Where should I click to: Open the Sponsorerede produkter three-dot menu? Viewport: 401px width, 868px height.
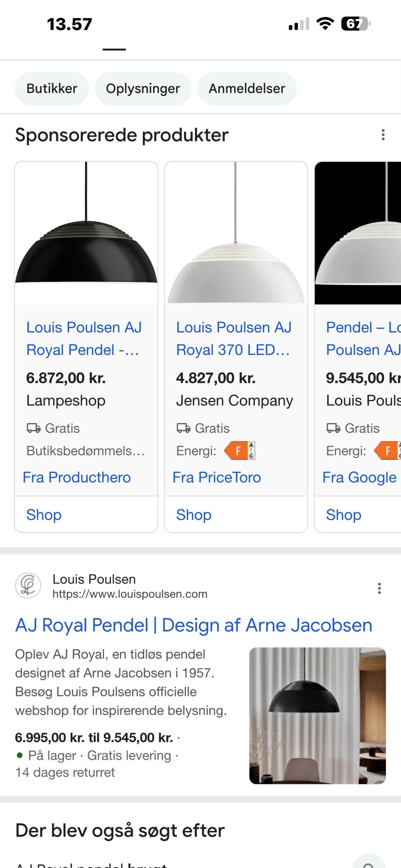coord(383,135)
